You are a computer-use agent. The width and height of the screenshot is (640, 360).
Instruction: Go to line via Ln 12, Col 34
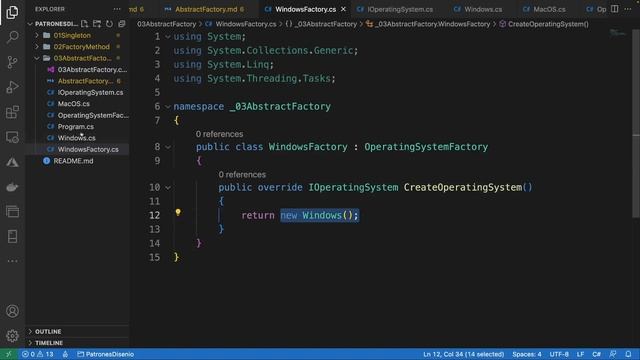[x=463, y=354]
